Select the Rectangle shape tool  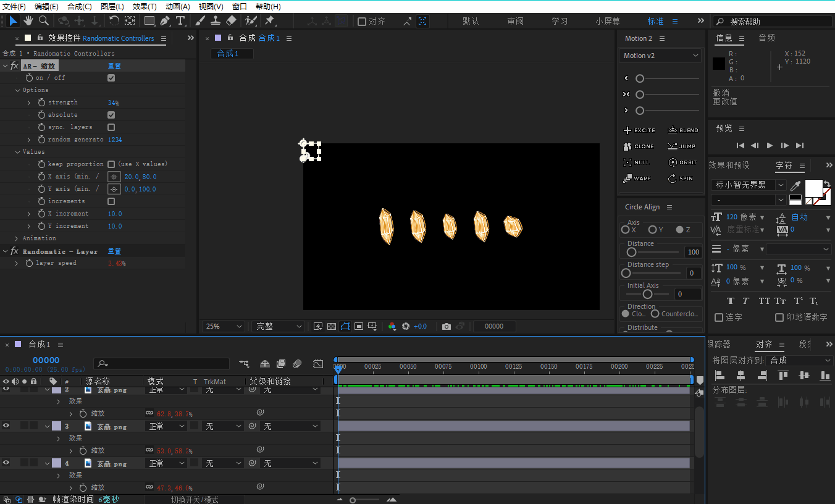coord(149,21)
